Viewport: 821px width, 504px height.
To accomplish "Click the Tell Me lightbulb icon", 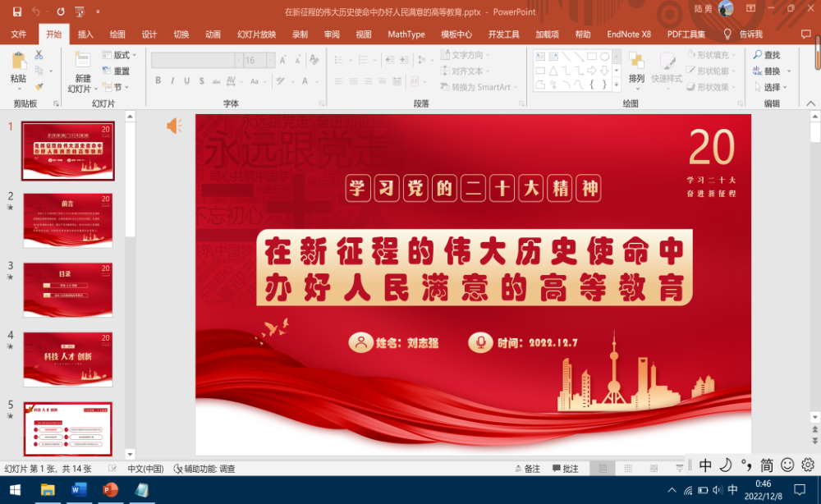I will (727, 34).
